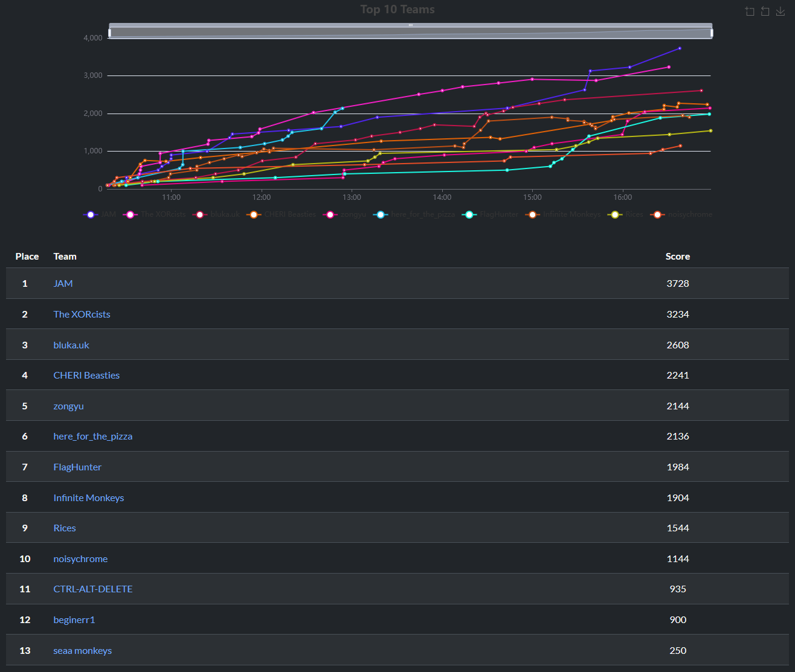Open the JAM team page
This screenshot has width=795, height=672.
pos(63,283)
